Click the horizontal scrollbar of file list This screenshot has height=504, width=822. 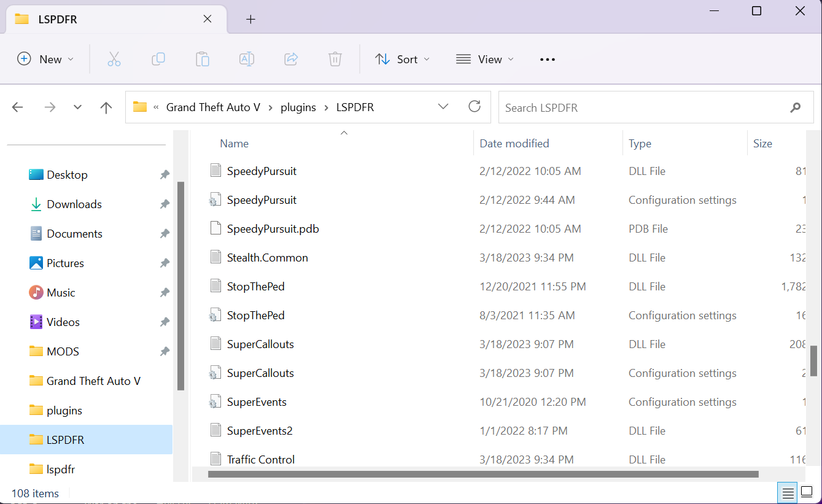pyautogui.click(x=483, y=474)
